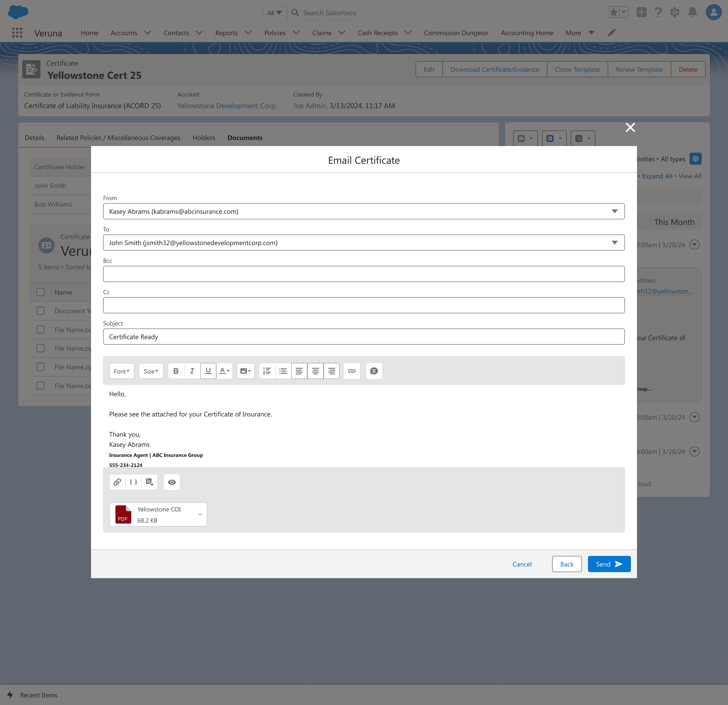728x705 pixels.
Task: Click the speech bubble quick text icon
Action: click(374, 371)
